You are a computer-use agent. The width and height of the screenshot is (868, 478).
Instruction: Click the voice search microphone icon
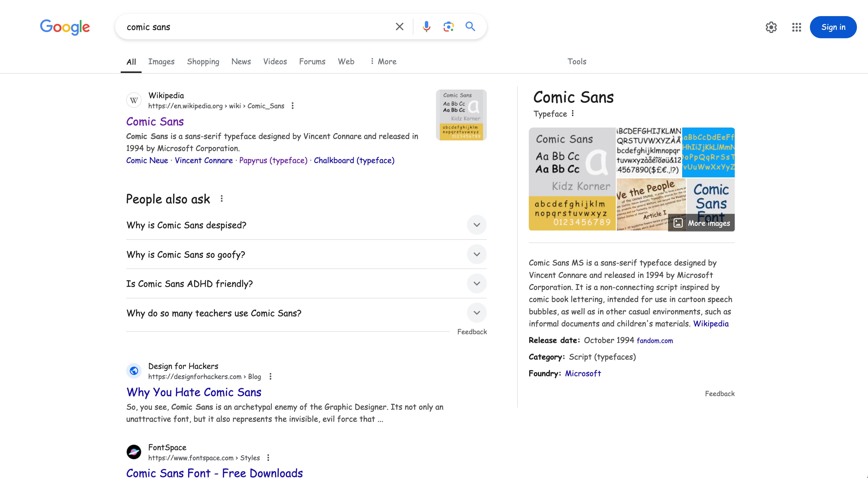pos(426,27)
